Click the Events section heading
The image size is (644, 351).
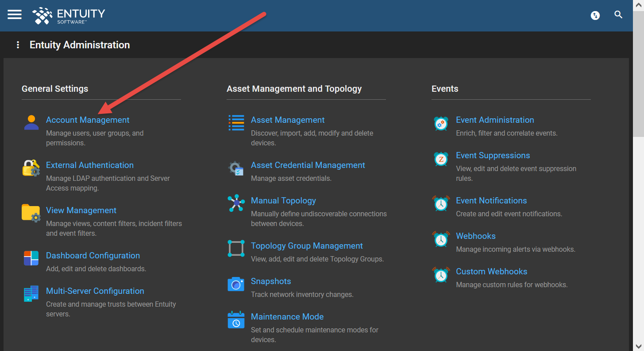click(x=445, y=89)
